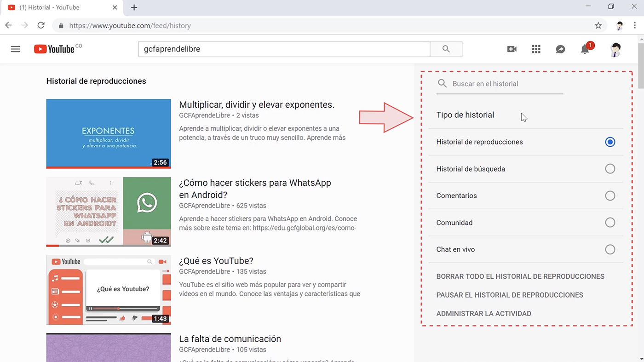The image size is (644, 362).
Task: Reload the page
Action: coord(41,25)
